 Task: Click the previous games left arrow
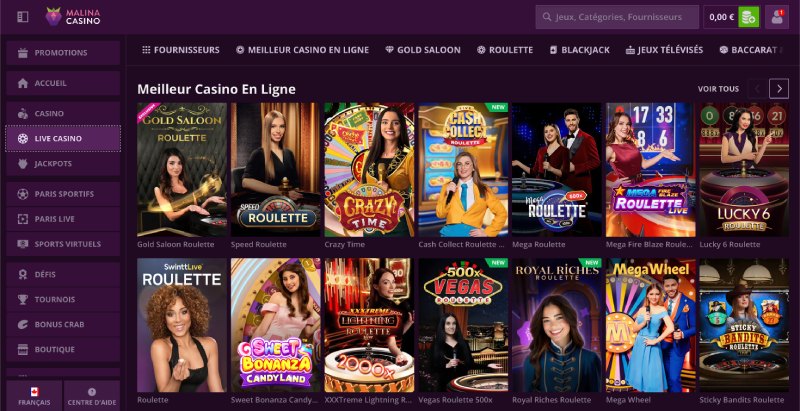pyautogui.click(x=757, y=89)
